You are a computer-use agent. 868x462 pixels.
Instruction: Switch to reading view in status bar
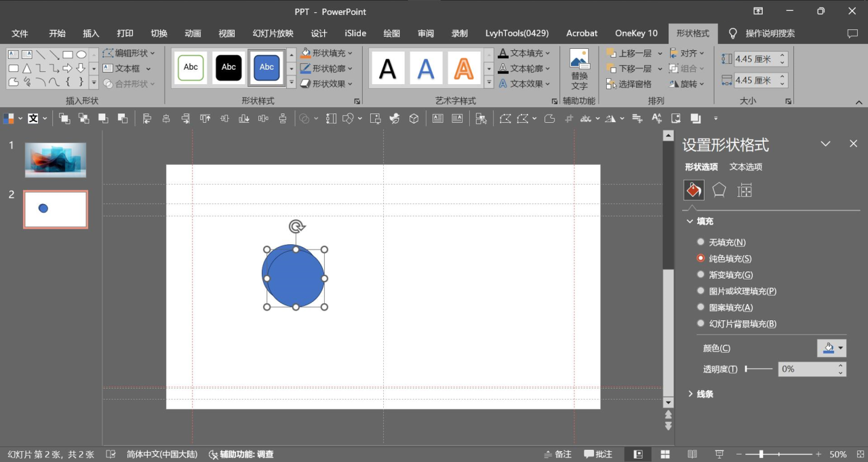tap(692, 454)
